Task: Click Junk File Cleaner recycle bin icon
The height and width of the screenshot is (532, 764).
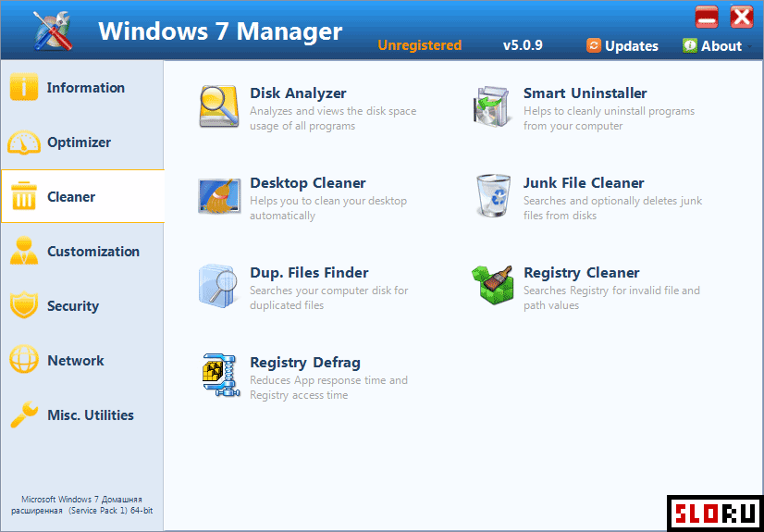Action: [x=493, y=195]
